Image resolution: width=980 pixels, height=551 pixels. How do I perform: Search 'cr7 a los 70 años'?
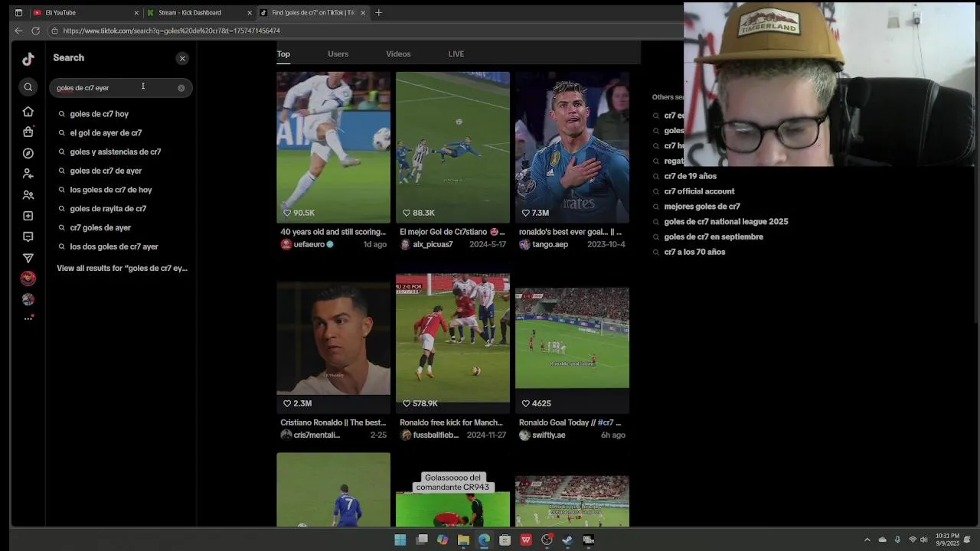pos(694,253)
